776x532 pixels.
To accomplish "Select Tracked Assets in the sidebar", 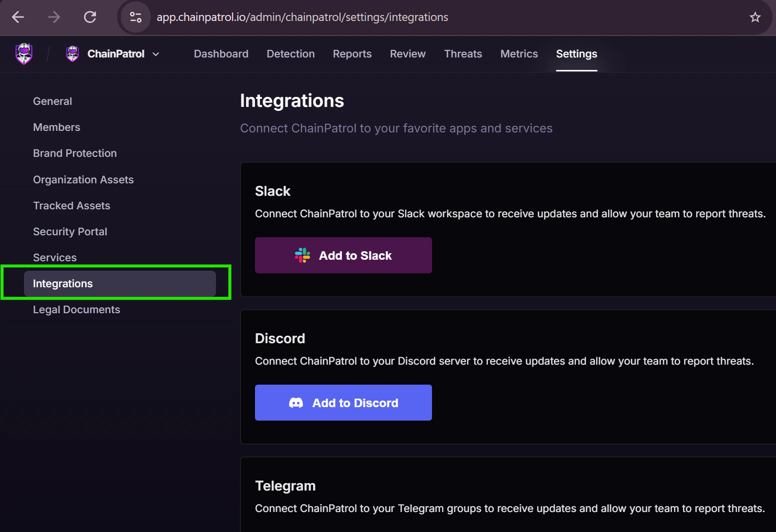I will pos(71,205).
